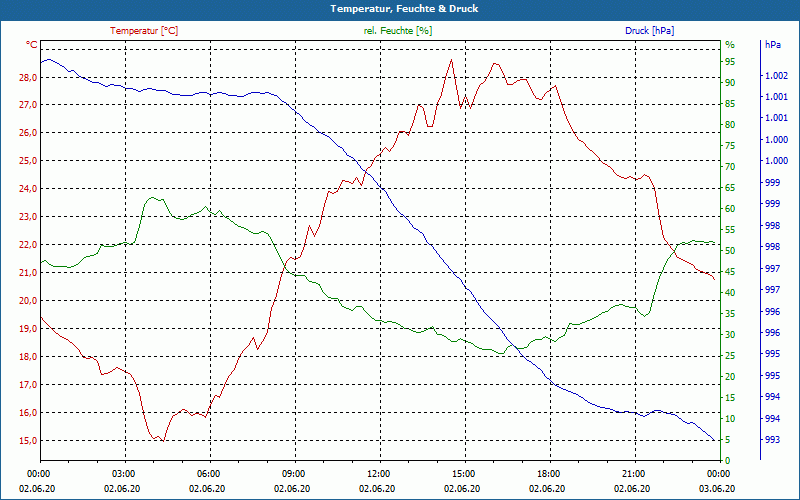Screen dimensions: 800x500
Task: Click the '60' humidity axis value
Action: (730, 209)
